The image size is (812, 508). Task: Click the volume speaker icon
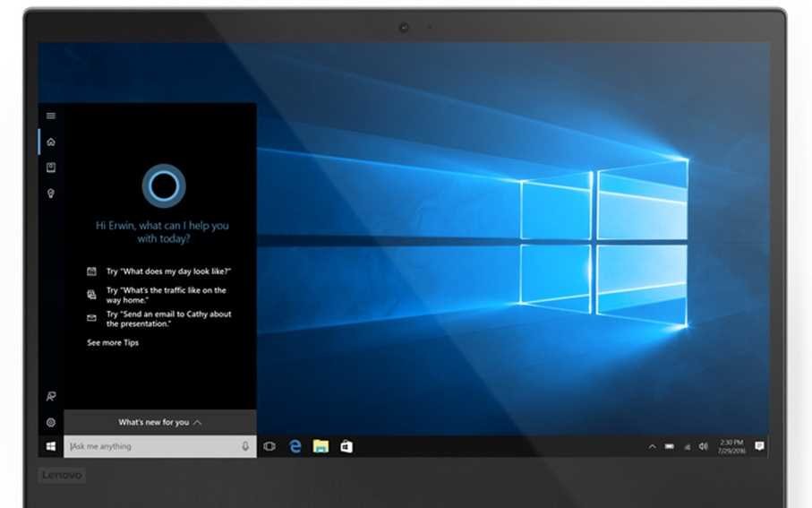[x=704, y=446]
